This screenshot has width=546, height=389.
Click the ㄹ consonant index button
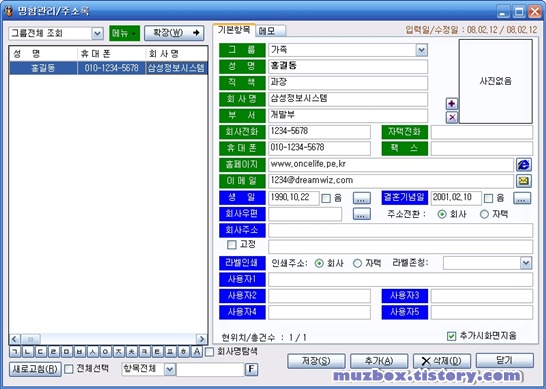[53, 352]
